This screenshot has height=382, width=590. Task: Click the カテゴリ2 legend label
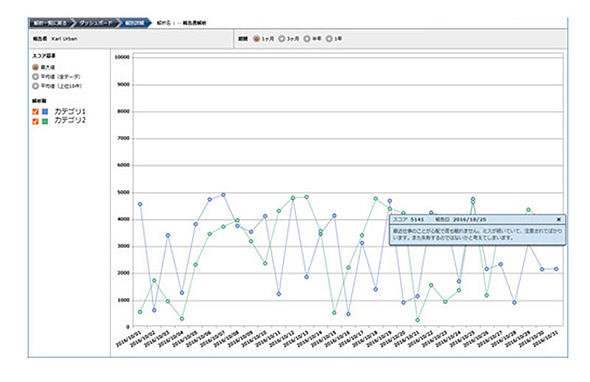tap(70, 120)
